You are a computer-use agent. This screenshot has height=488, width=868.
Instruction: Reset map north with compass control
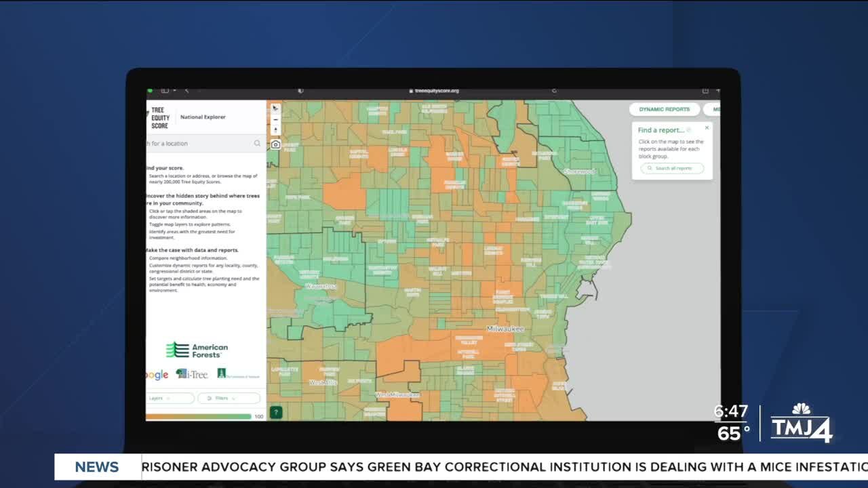(275, 130)
